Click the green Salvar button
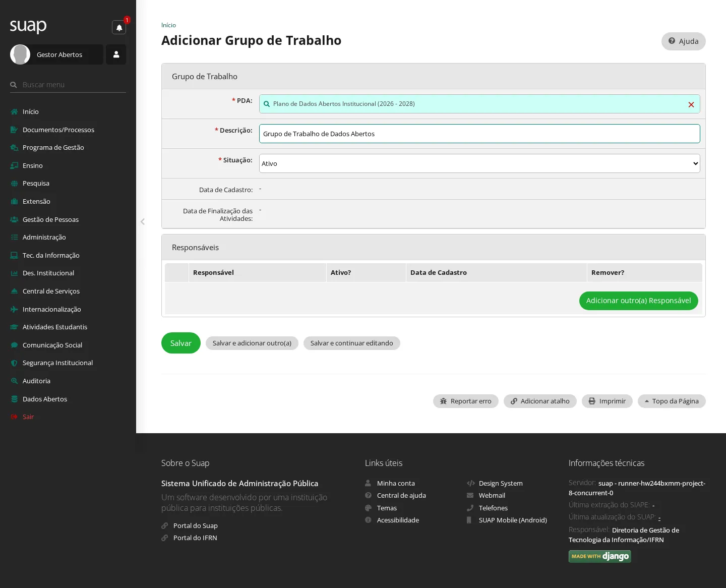The image size is (726, 588). tap(181, 343)
